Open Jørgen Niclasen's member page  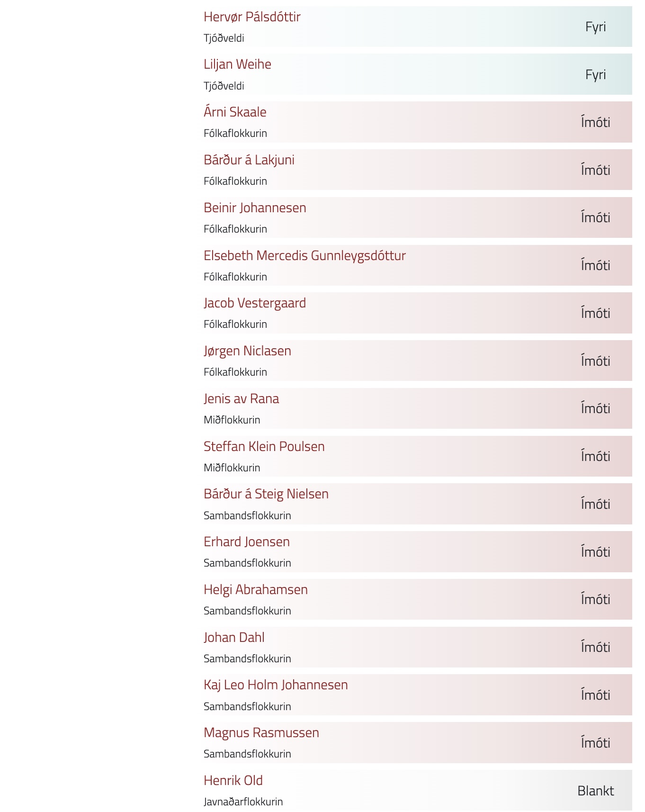pyautogui.click(x=247, y=351)
